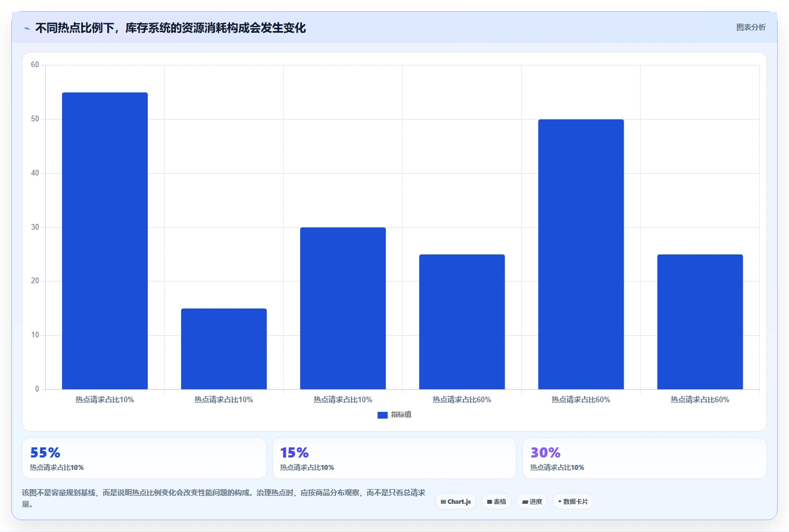Toggle the 指标值 legend entry

click(394, 415)
